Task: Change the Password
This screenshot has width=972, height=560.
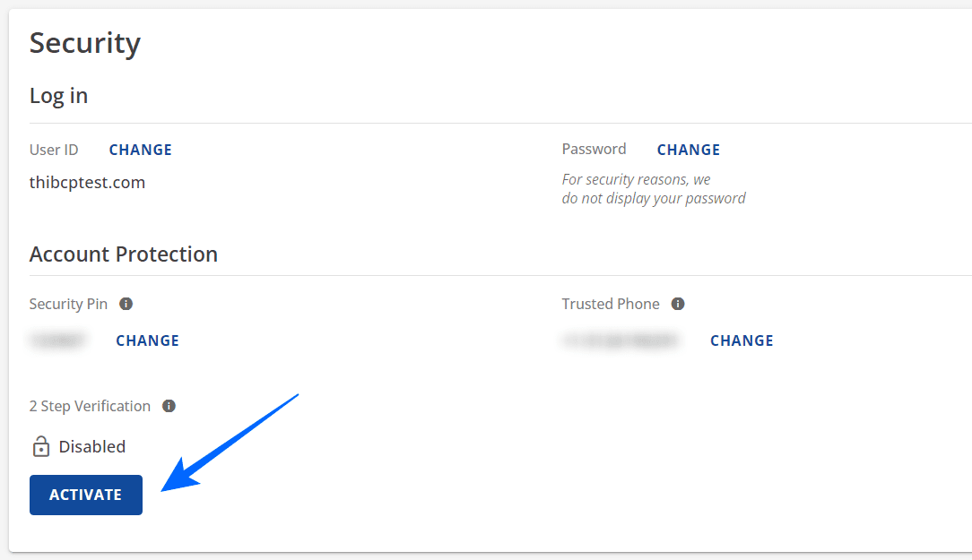Action: [x=688, y=149]
